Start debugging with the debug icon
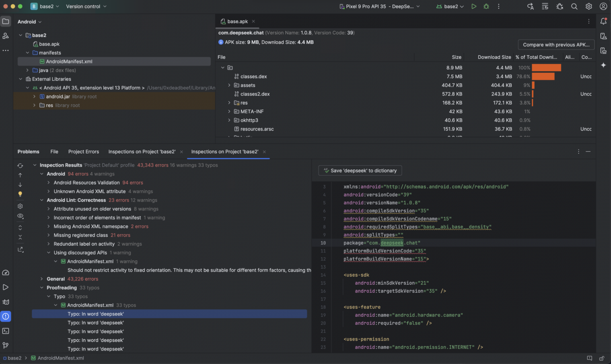Viewport: 611px width, 364px height. pos(486,6)
